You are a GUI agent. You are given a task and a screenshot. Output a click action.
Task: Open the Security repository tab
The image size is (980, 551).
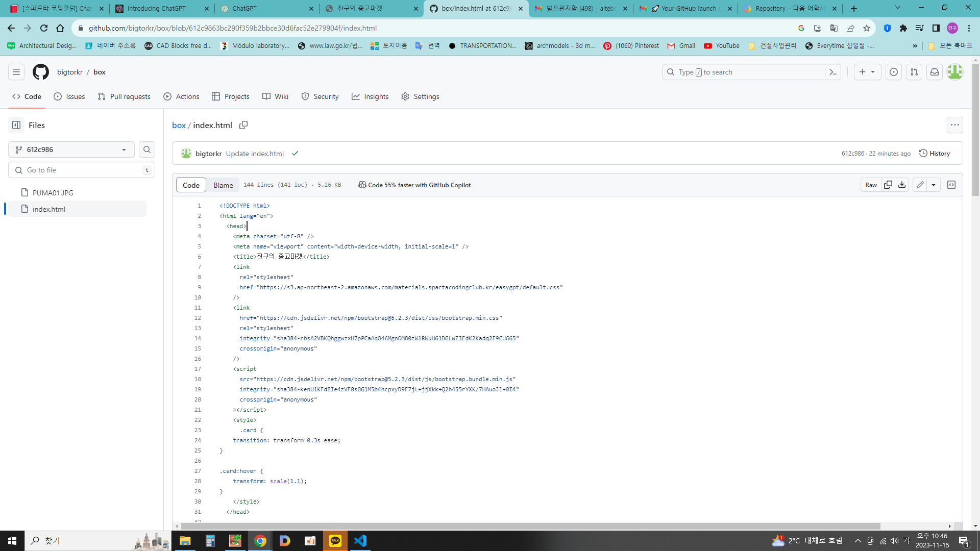click(320, 96)
